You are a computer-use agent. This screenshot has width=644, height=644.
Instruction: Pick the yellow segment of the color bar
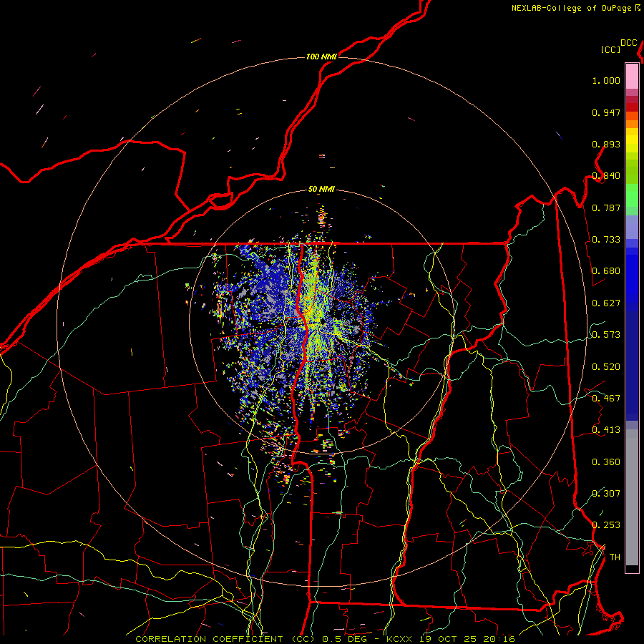[x=632, y=140]
